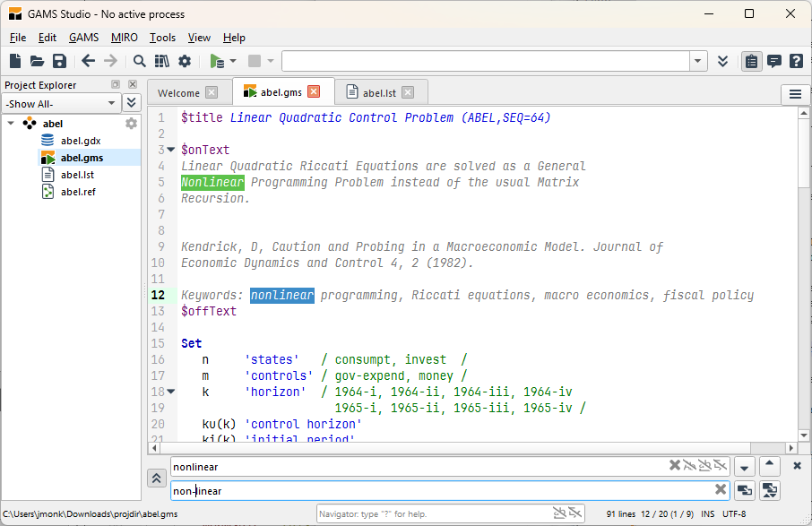Screen dimensions: 812x526
Task: Click the Open file folder icon
Action: 37,61
